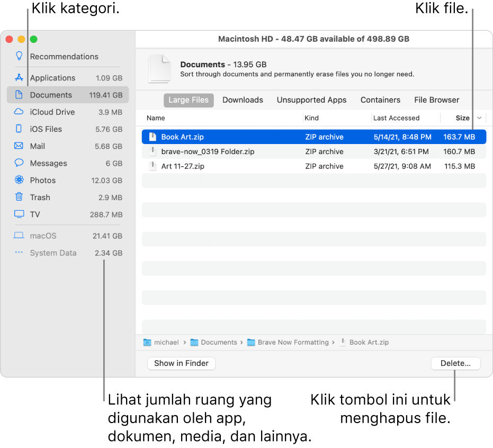Select the brave-now_0319 Folder.zip file name
Image resolution: width=493 pixels, height=448 pixels.
click(208, 151)
